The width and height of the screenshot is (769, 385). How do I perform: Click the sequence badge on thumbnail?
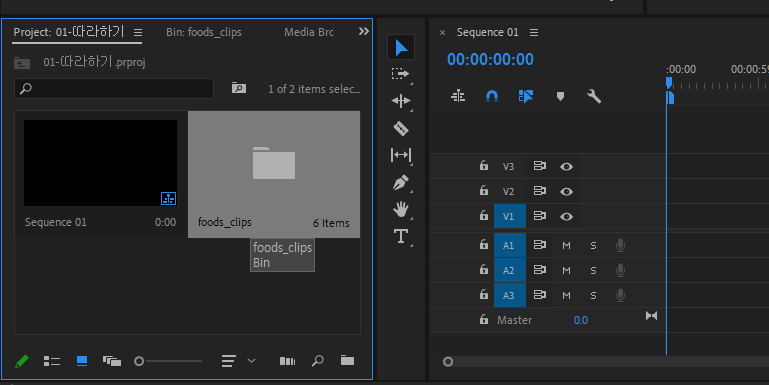pos(168,198)
